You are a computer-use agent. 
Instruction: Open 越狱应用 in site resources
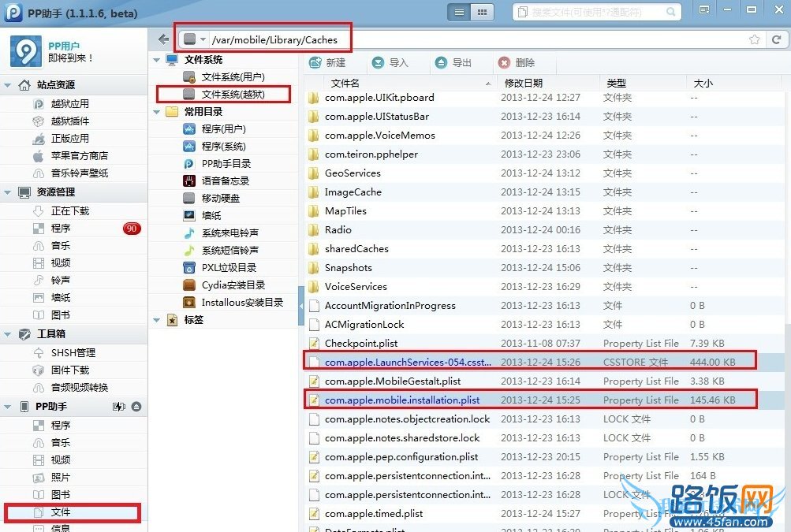click(61, 104)
